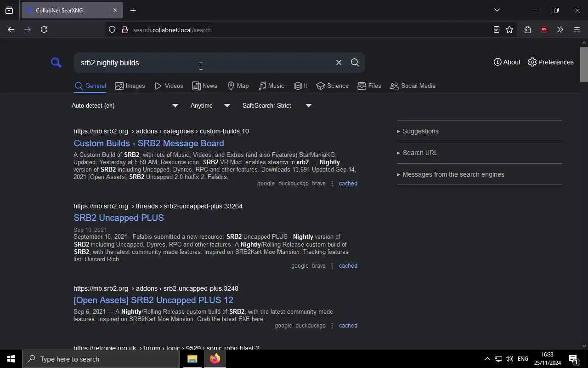Screen dimensions: 588x368
Task: Expand Messages from the search engines
Action: point(451,174)
